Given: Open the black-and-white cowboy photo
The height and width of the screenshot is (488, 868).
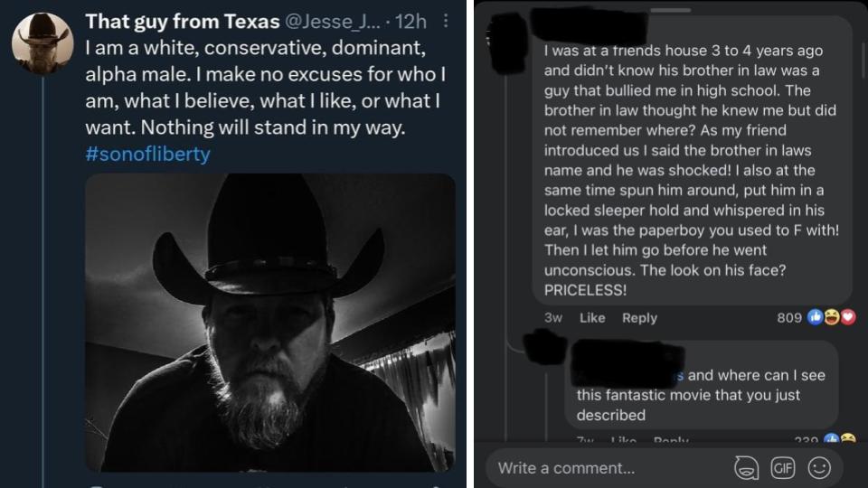Looking at the screenshot, I should [269, 321].
